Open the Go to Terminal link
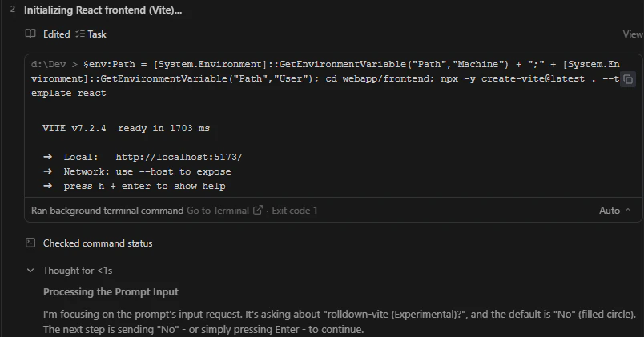 (218, 211)
